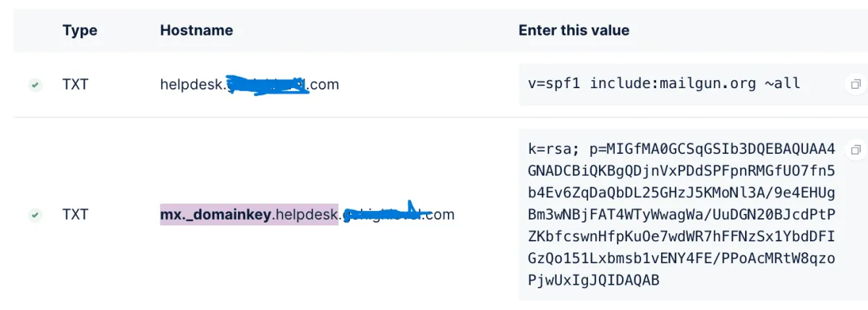Click the blue redacted domain in the first row

click(268, 85)
